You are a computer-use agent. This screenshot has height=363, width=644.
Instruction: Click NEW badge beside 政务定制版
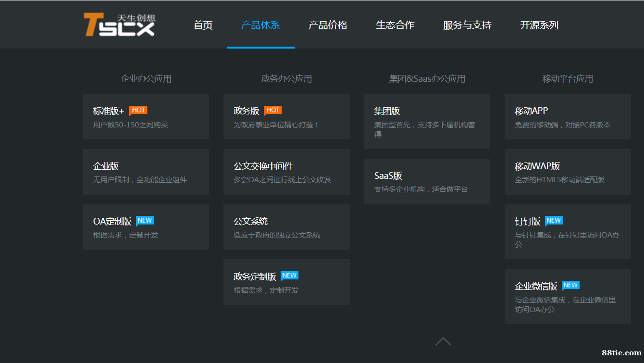click(289, 275)
